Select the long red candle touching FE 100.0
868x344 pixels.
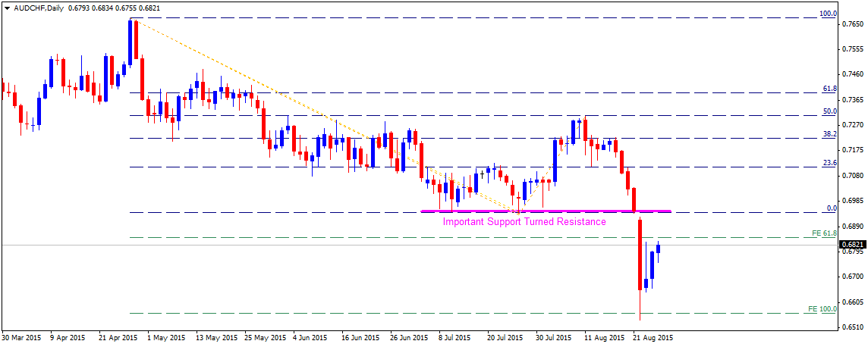[x=640, y=269]
